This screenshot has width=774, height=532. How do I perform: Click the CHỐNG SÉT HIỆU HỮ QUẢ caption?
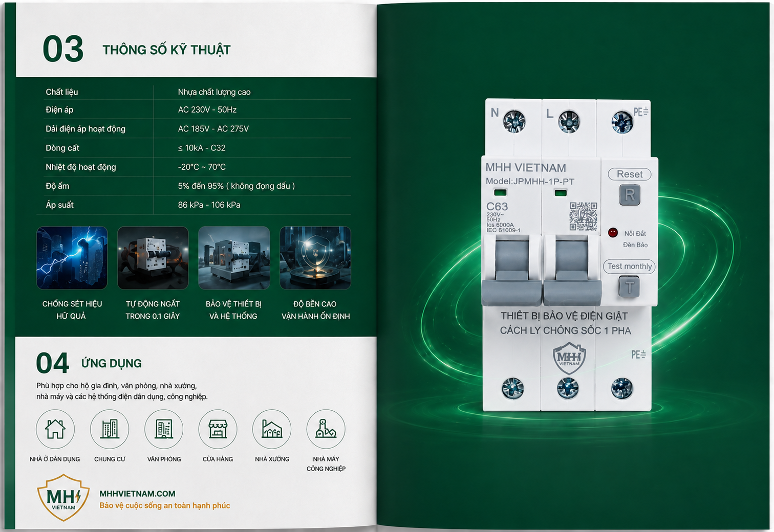72,310
